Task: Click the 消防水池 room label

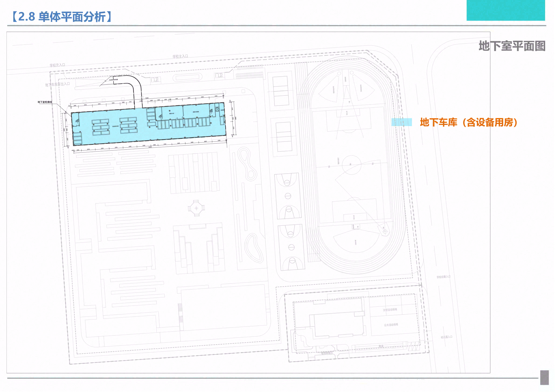Action: coord(171,113)
